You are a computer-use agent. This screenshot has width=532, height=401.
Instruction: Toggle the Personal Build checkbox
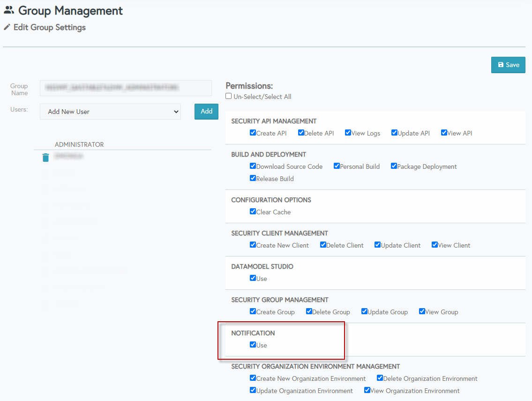coord(337,166)
